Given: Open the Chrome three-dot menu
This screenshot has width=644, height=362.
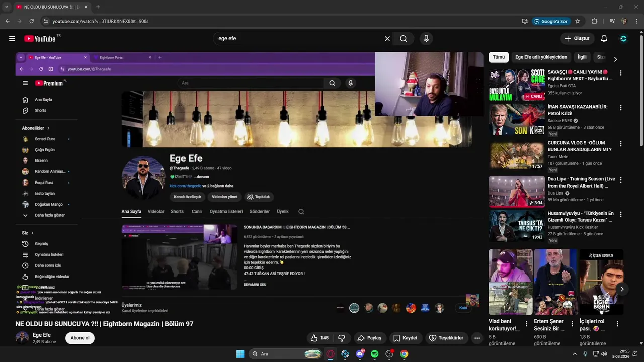Looking at the screenshot, I should pos(637,21).
